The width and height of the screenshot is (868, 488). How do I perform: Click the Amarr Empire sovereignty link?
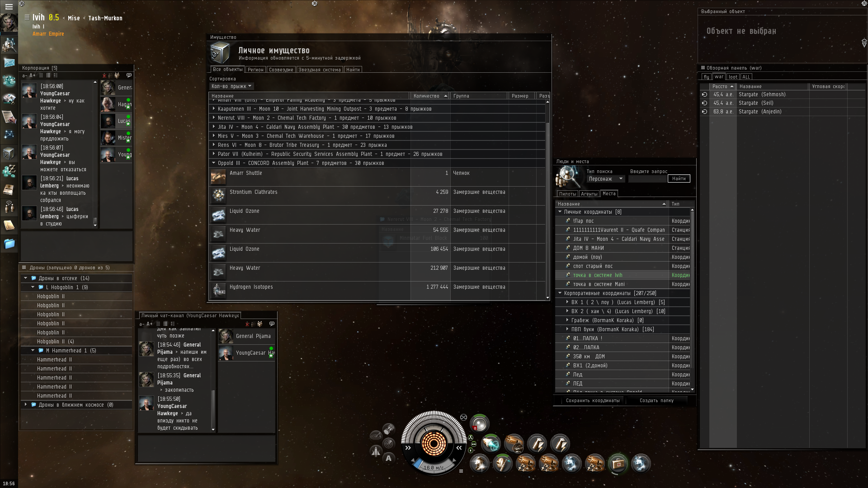48,34
